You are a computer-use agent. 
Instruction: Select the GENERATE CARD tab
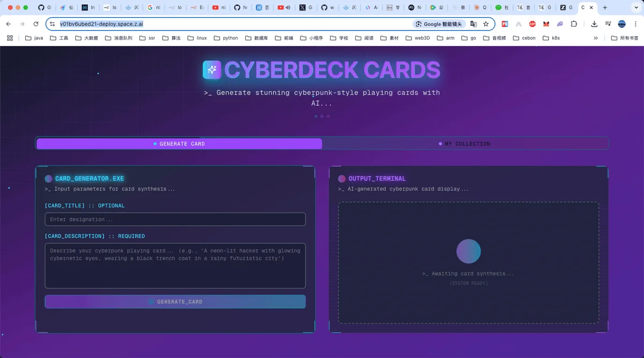[179, 144]
